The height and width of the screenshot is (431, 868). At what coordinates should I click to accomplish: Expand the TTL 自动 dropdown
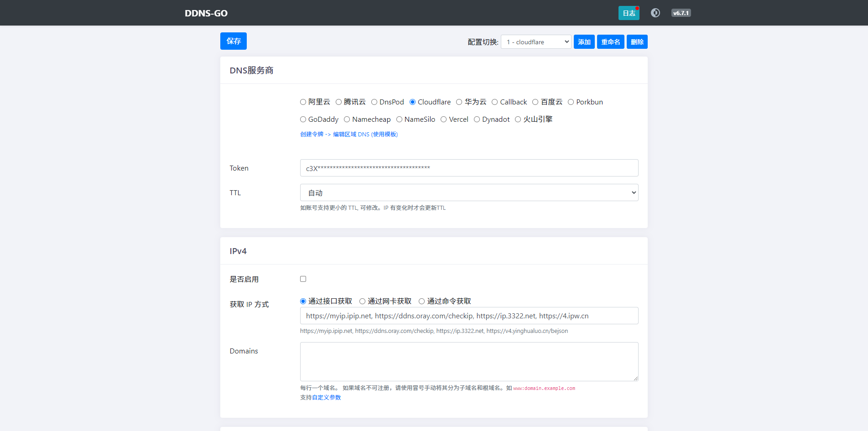click(x=469, y=192)
